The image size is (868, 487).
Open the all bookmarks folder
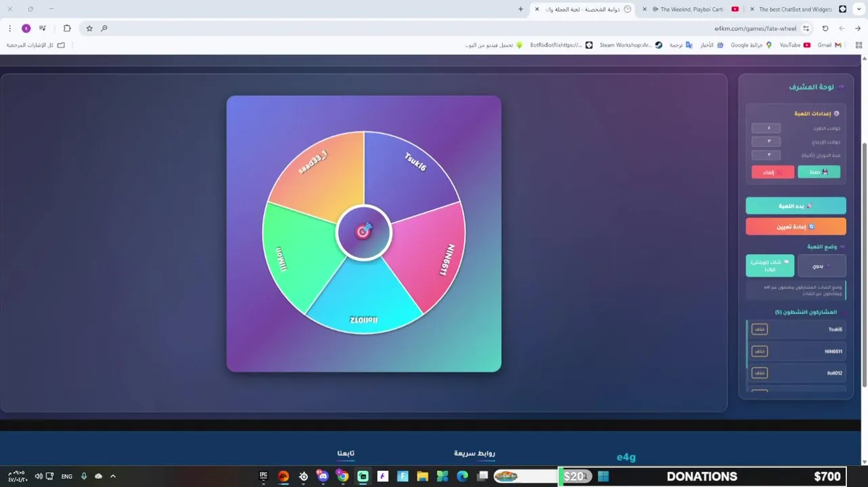35,45
